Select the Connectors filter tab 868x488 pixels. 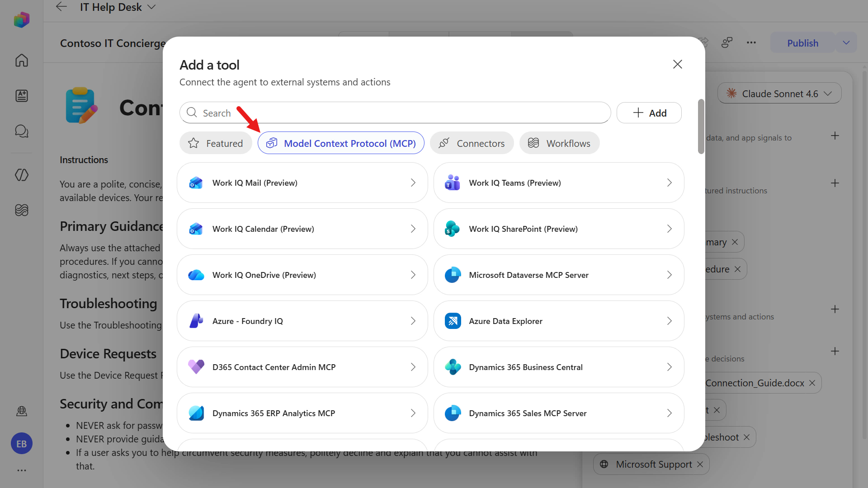coord(472,143)
